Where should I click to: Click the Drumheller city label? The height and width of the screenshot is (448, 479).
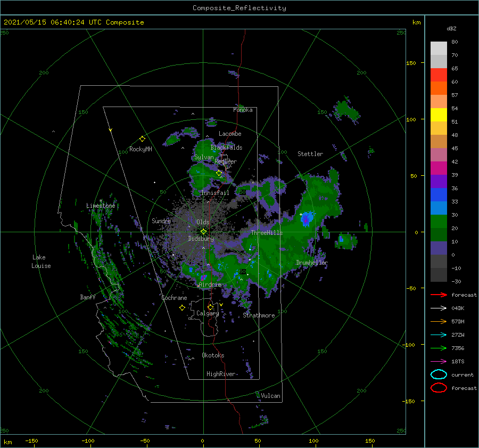[x=311, y=263]
